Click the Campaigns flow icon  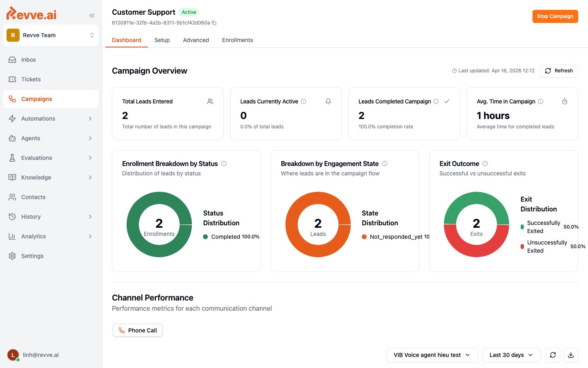tap(12, 99)
